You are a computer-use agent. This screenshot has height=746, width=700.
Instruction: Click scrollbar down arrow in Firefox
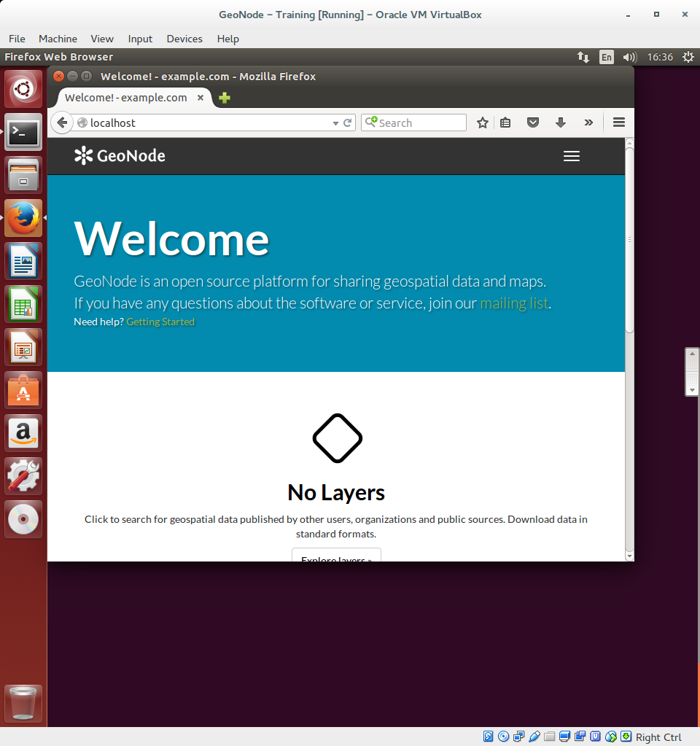629,556
